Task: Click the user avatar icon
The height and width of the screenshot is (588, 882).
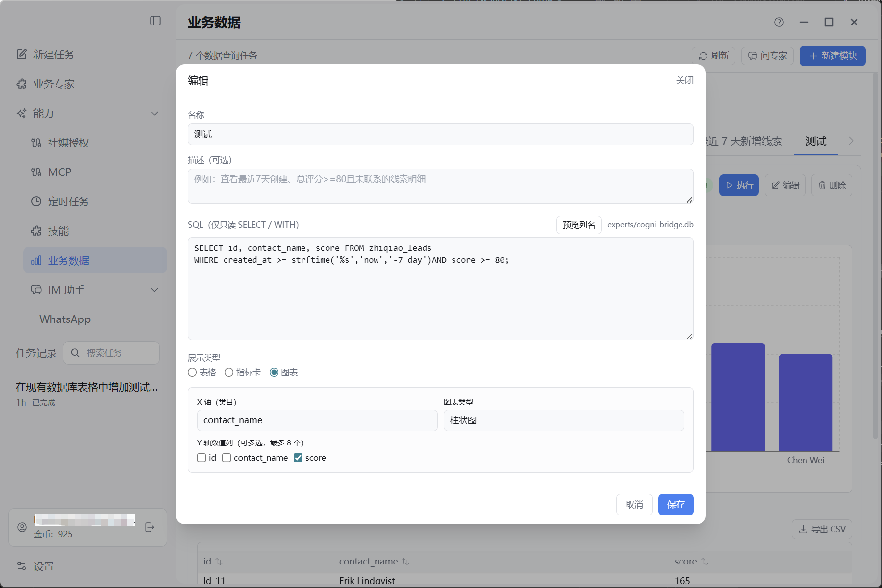Action: click(x=22, y=527)
